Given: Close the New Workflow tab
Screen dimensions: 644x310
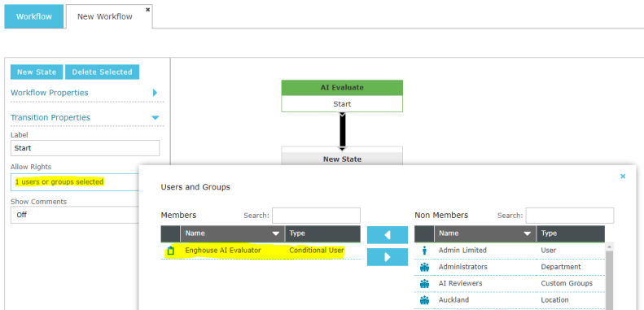Looking at the screenshot, I should (x=148, y=9).
